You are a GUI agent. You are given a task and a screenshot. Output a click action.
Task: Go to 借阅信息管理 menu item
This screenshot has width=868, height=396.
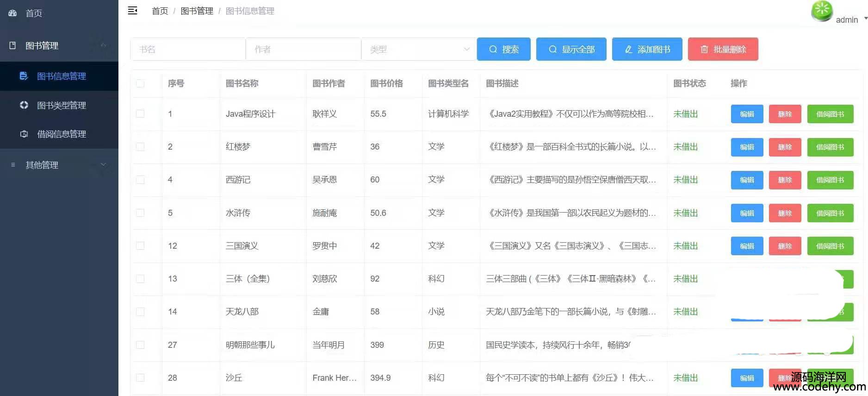pos(62,134)
